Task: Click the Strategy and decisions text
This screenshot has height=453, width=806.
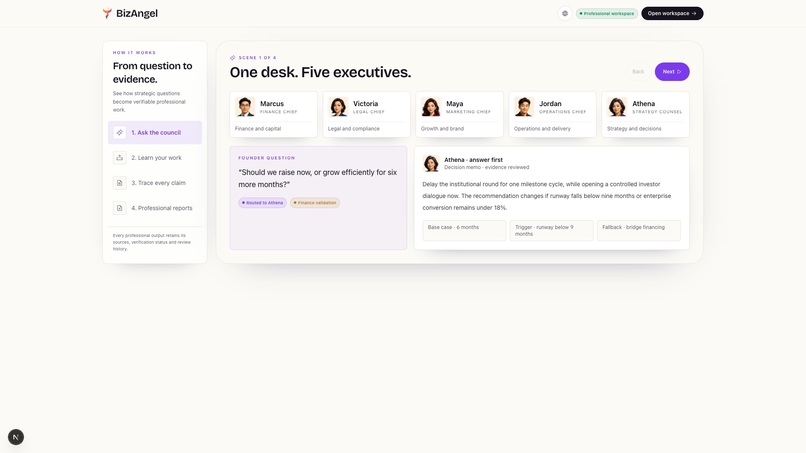Action: click(x=634, y=129)
